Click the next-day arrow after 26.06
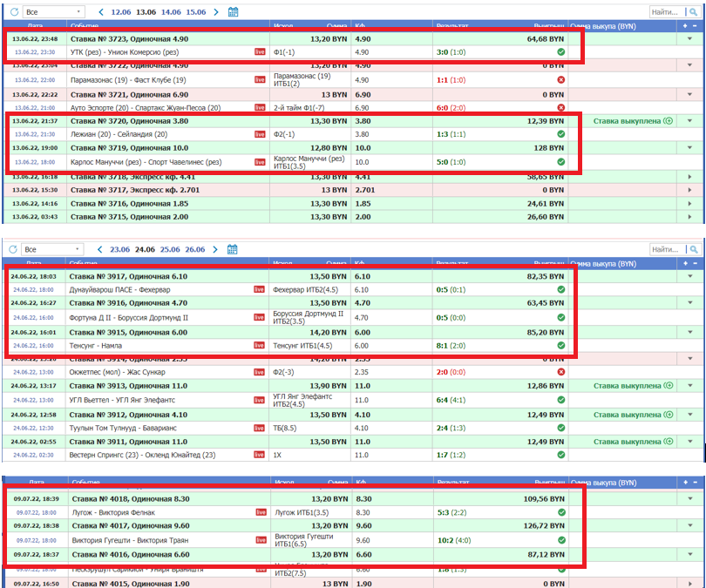The width and height of the screenshot is (706, 588). click(x=215, y=249)
